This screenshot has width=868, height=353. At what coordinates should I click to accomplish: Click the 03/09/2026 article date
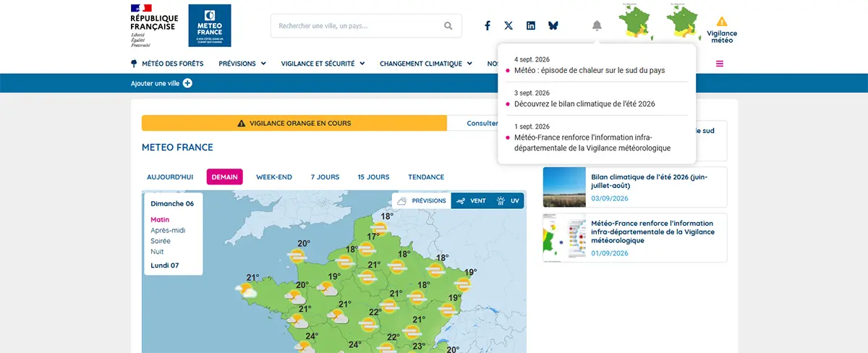click(610, 198)
